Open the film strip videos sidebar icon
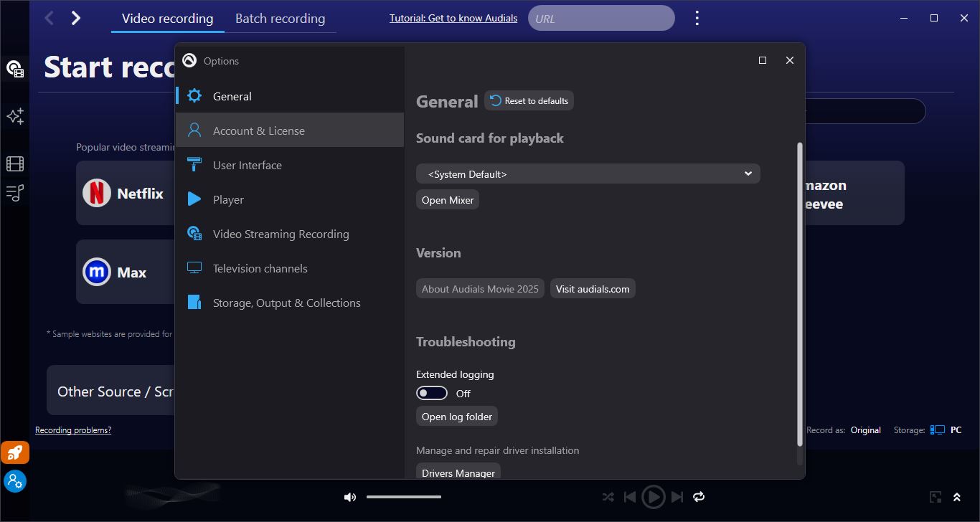This screenshot has height=522, width=980. (15, 164)
